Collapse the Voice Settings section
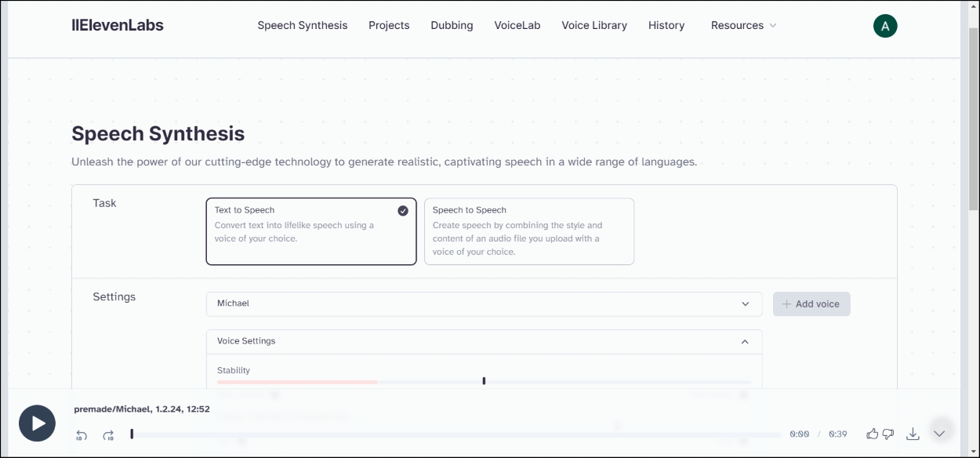This screenshot has width=980, height=458. tap(746, 341)
